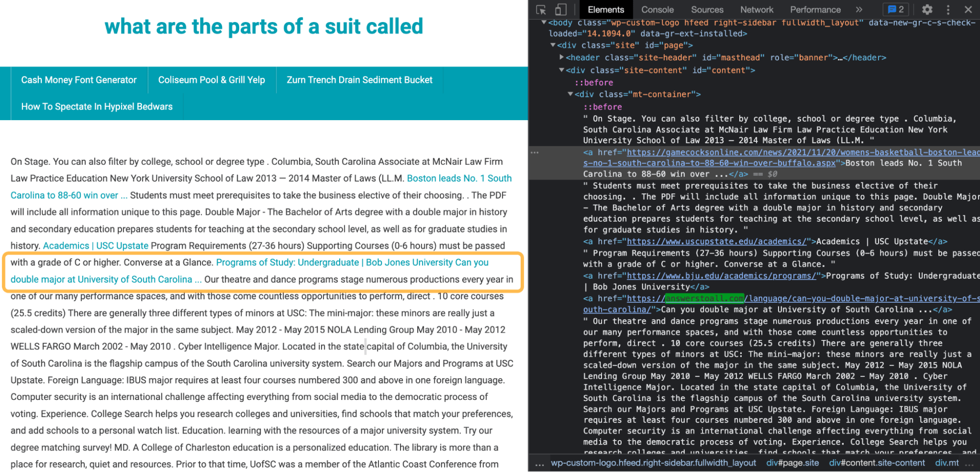The width and height of the screenshot is (980, 472).
Task: Switch to the Console tab
Action: [x=657, y=9]
